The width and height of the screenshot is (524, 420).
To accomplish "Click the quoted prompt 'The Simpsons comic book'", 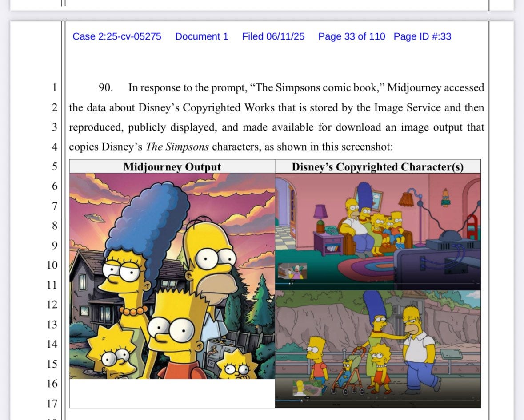I will (316, 88).
